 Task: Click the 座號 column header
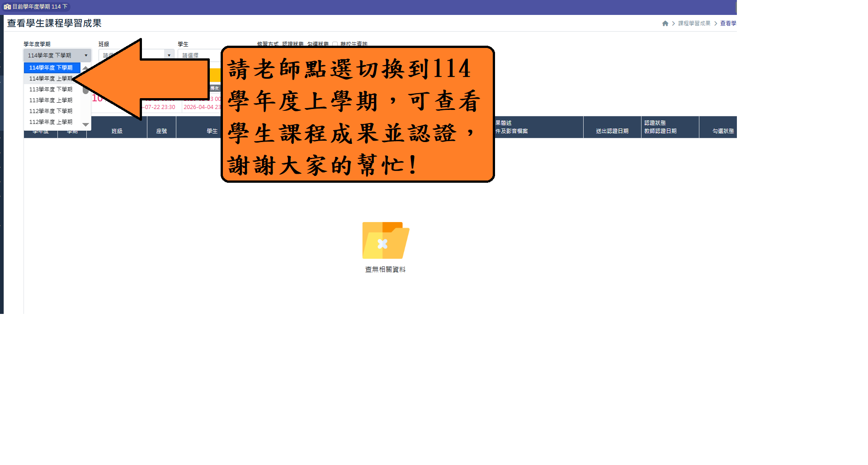161,131
